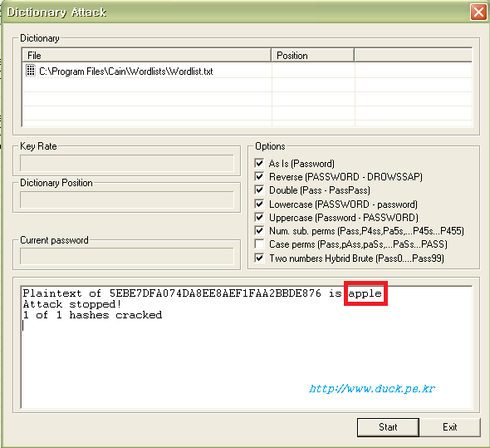Disable Num. sub. perms checkbox
This screenshot has width=490, height=448.
259,230
